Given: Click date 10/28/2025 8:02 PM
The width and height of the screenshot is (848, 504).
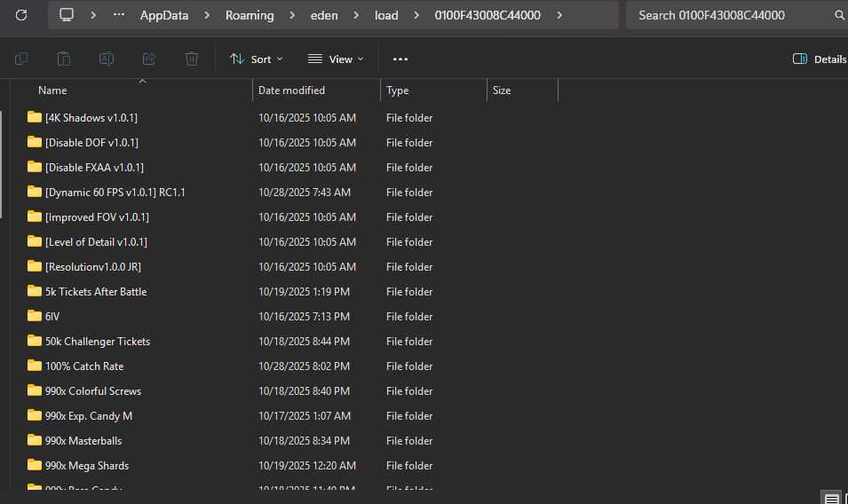Looking at the screenshot, I should [x=304, y=366].
